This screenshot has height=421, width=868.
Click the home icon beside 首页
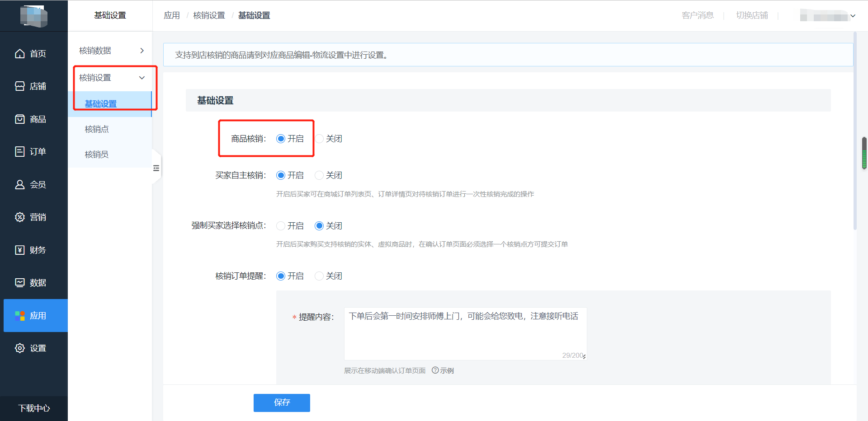click(x=20, y=54)
